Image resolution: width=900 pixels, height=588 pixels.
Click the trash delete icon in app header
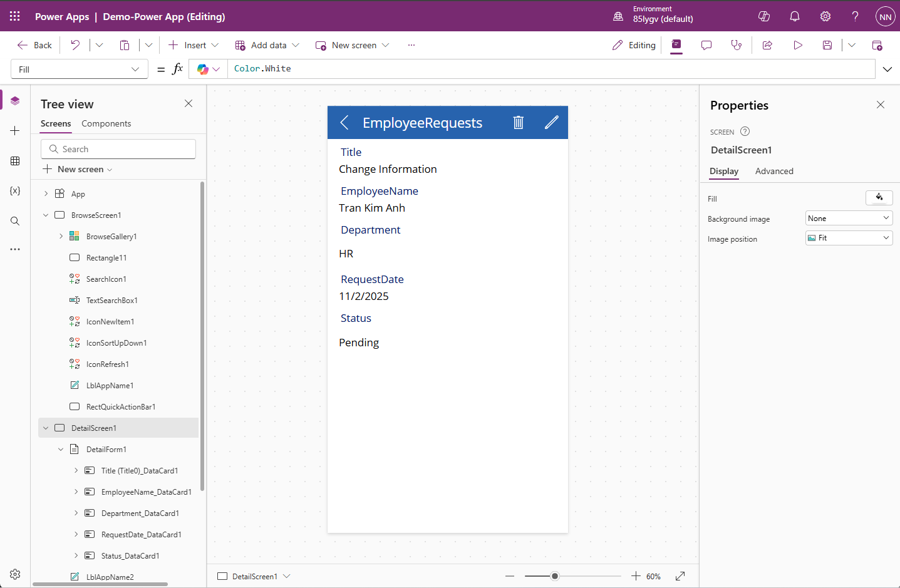coord(518,123)
